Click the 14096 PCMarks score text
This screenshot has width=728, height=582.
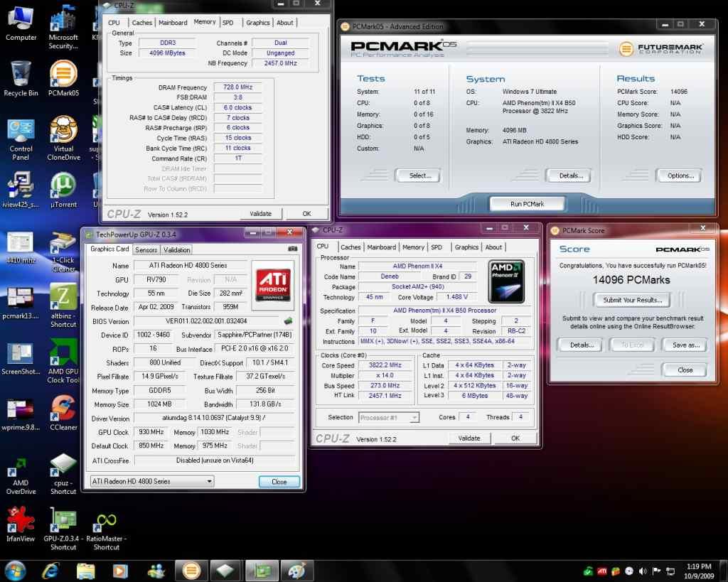pos(631,280)
